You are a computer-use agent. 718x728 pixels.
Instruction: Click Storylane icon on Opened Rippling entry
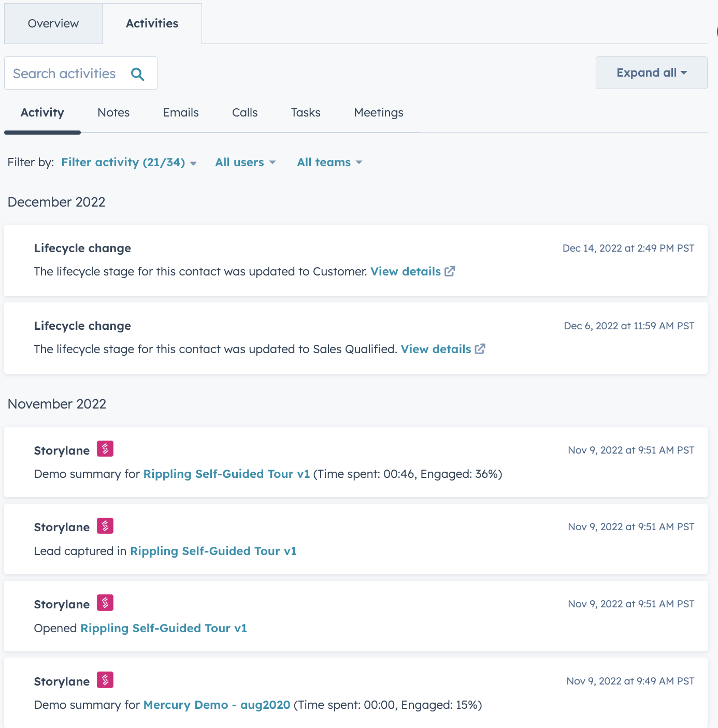(105, 603)
